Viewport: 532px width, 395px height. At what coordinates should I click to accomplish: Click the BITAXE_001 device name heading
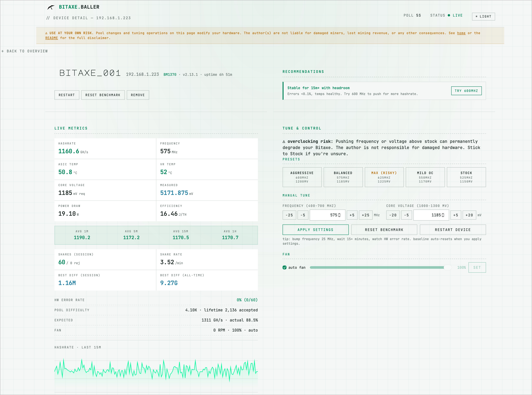[x=90, y=73]
